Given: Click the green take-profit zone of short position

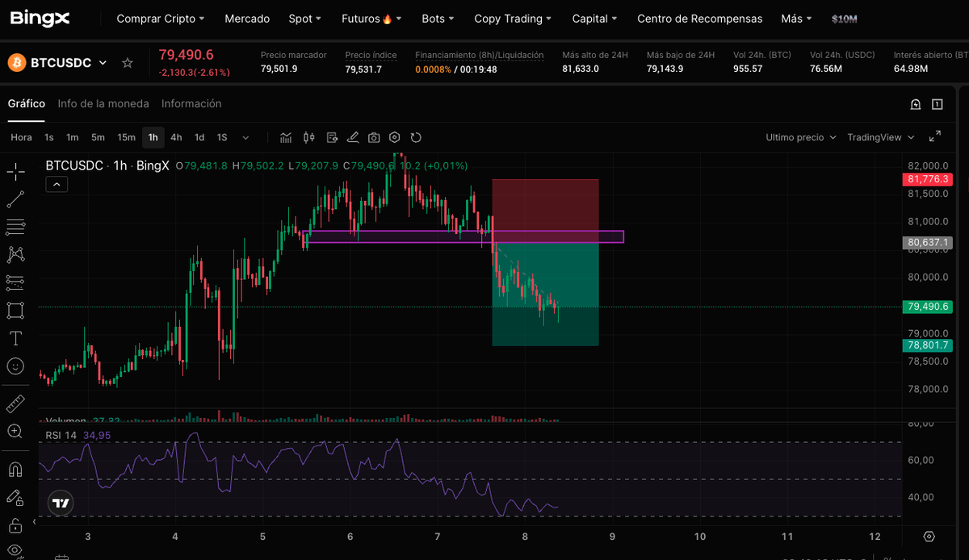Looking at the screenshot, I should point(545,295).
